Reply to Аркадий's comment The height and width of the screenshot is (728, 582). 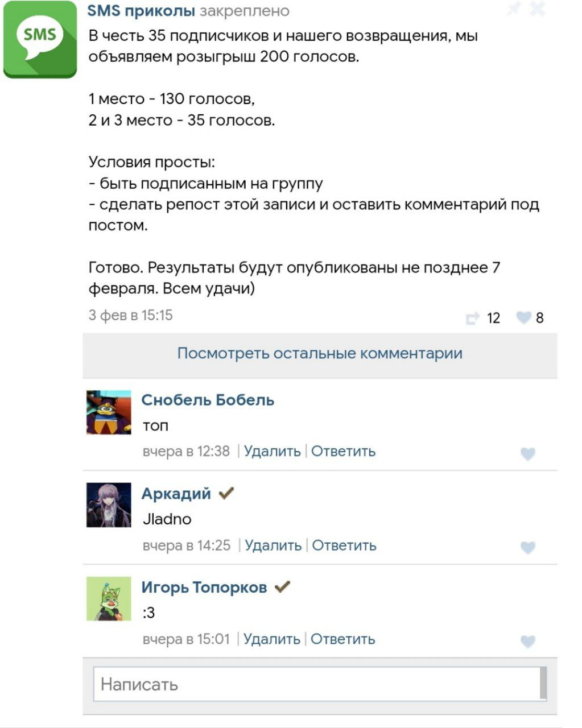[x=344, y=545]
